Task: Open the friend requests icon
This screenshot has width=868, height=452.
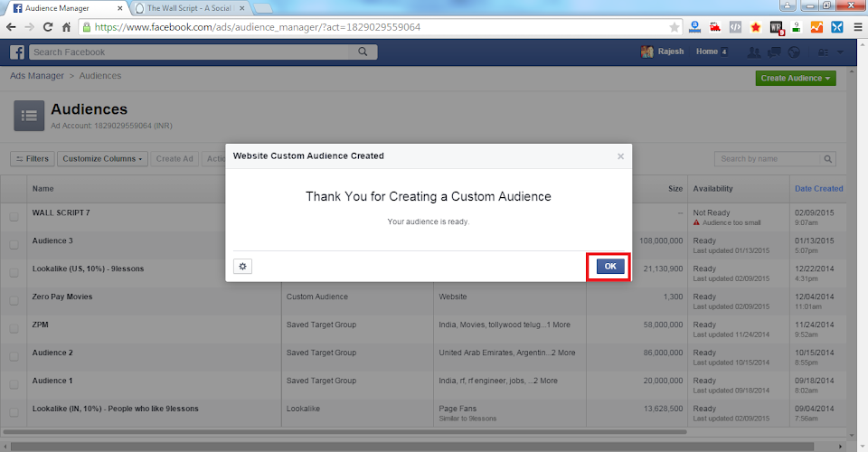Action: pyautogui.click(x=753, y=52)
